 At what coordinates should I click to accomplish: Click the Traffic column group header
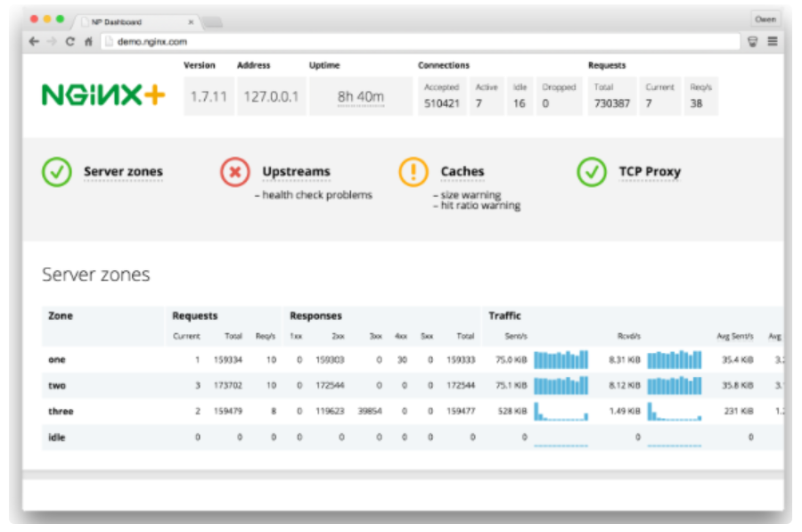[505, 315]
